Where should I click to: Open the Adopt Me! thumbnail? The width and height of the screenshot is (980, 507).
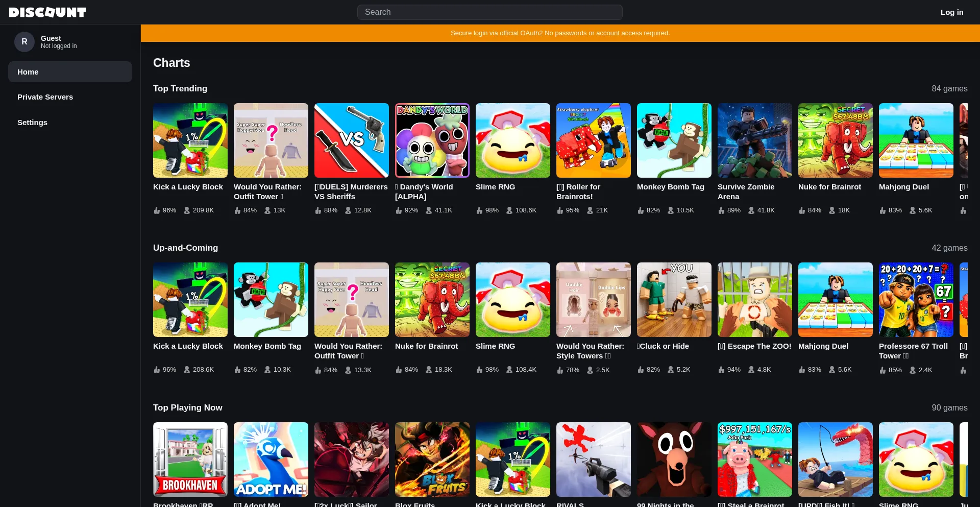tap(271, 460)
